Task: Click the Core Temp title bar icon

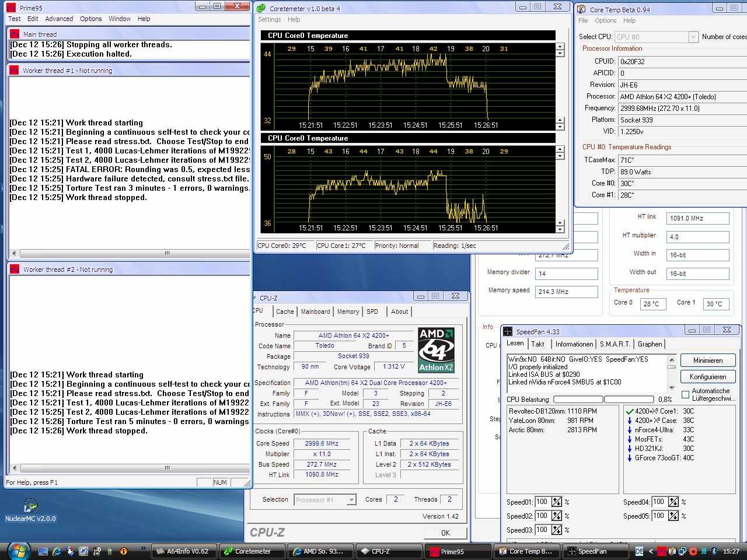Action: (x=581, y=9)
